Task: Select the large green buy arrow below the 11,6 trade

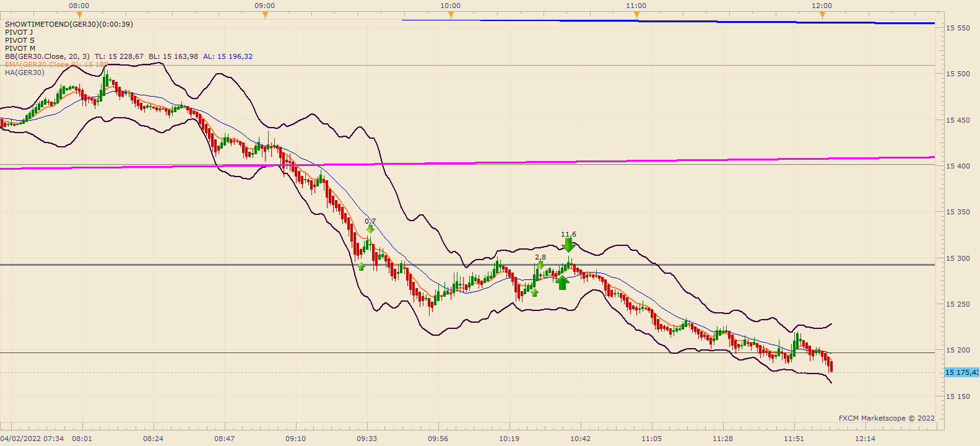Action: tap(562, 282)
